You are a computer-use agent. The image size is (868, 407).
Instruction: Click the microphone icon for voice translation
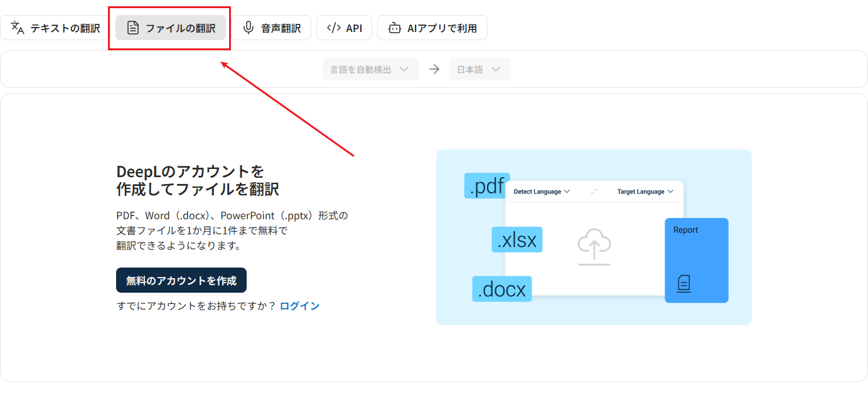[x=249, y=28]
